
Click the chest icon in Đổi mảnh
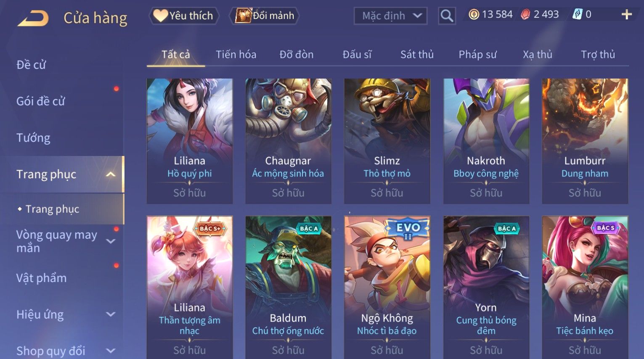[x=243, y=16]
